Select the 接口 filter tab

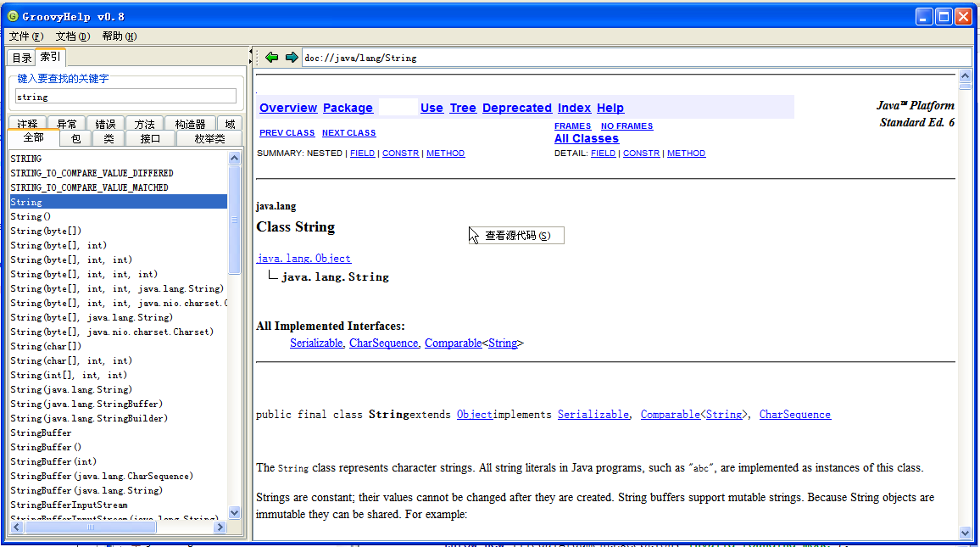pyautogui.click(x=150, y=139)
